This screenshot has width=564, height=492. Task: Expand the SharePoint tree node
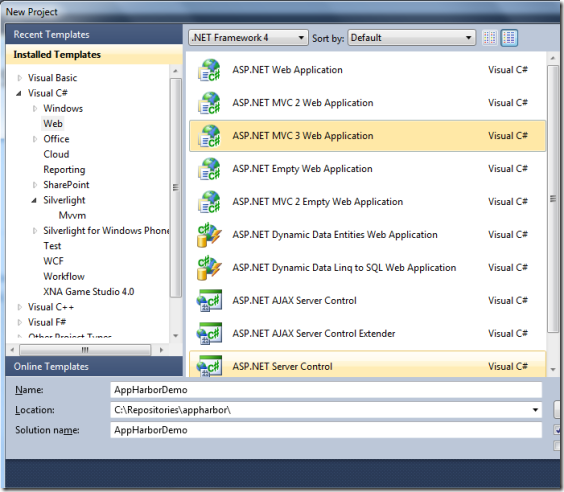pyautogui.click(x=35, y=185)
